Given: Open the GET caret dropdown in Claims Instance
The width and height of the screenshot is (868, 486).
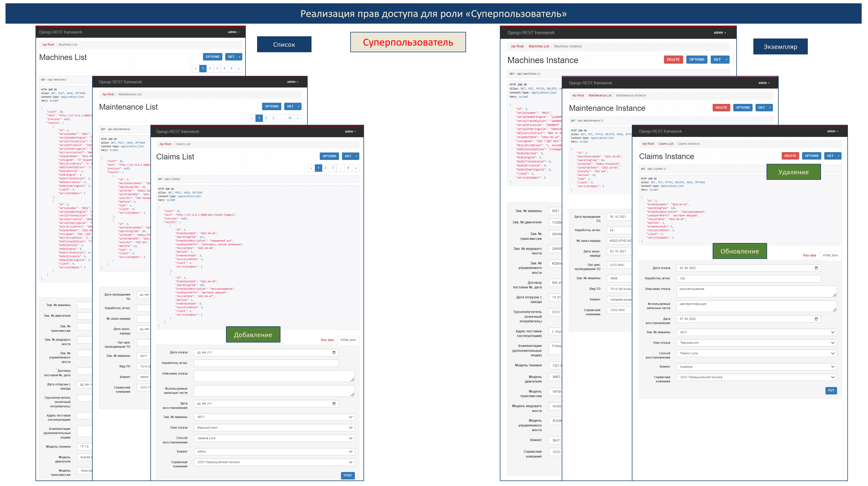Looking at the screenshot, I should coord(838,156).
